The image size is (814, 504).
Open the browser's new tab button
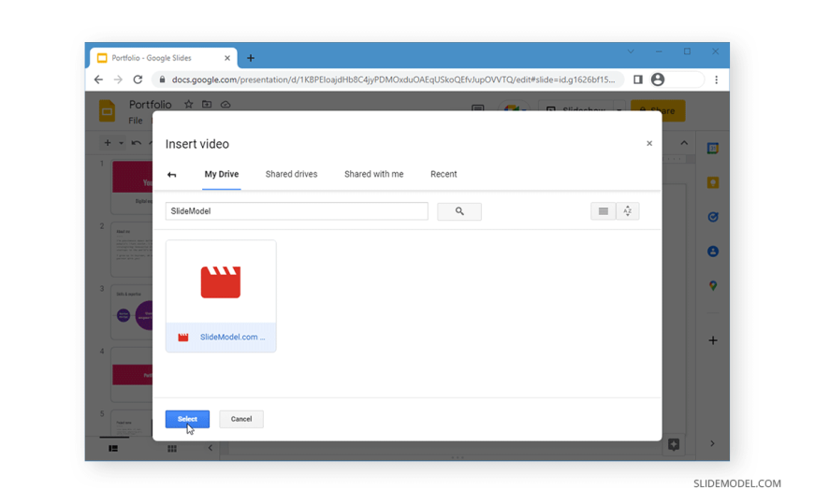click(x=251, y=58)
